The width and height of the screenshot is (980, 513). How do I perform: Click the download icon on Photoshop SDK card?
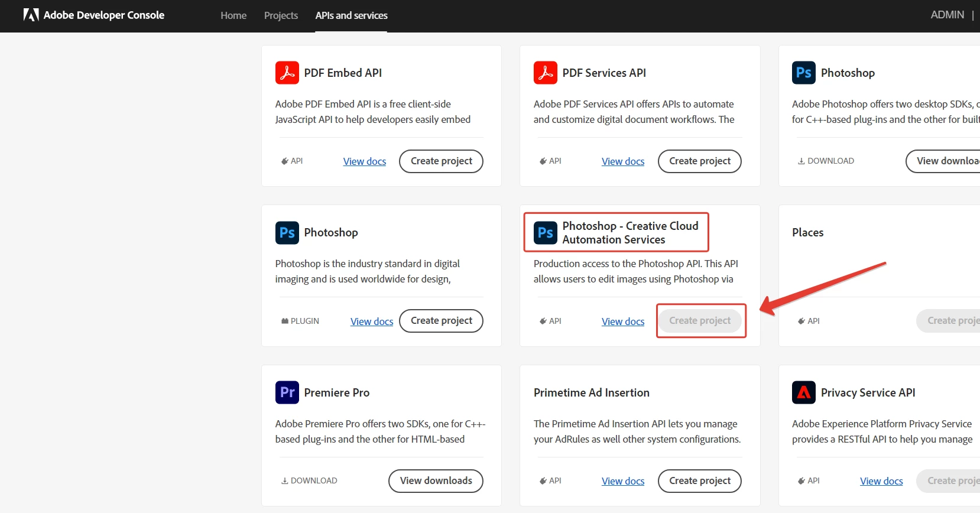801,161
